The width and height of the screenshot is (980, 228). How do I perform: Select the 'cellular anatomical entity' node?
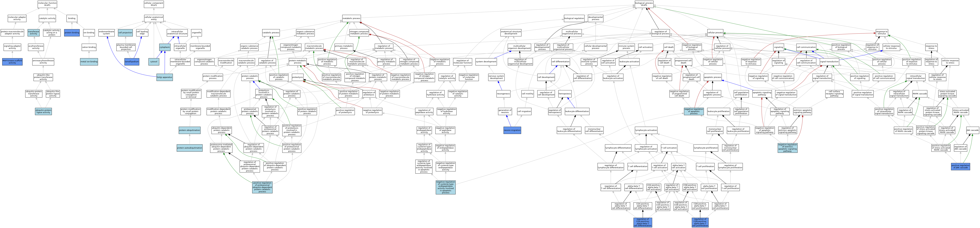[154, 18]
